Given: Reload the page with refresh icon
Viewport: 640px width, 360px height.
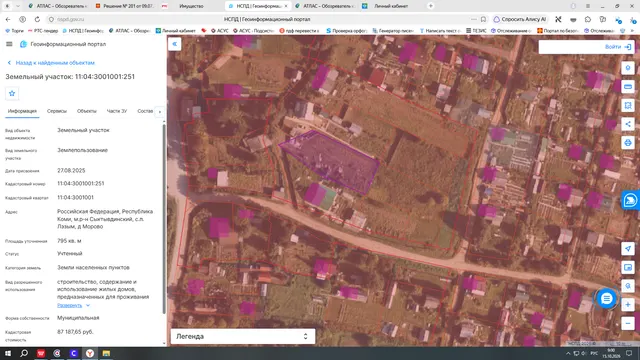Looking at the screenshot, I should (x=37, y=19).
